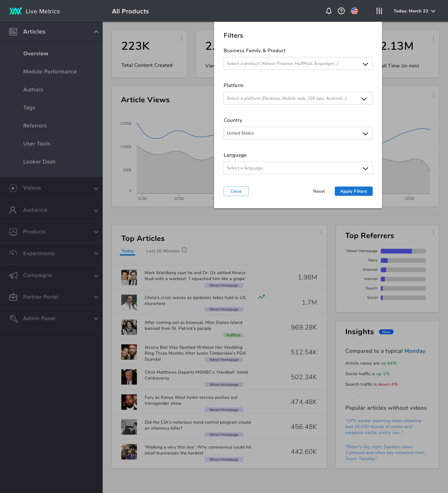
Task: Open the Top Articles three-dot menu
Action: pyautogui.click(x=321, y=232)
